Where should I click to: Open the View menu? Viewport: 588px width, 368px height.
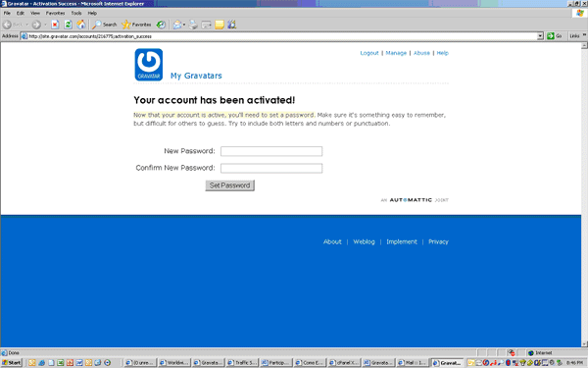click(x=35, y=13)
